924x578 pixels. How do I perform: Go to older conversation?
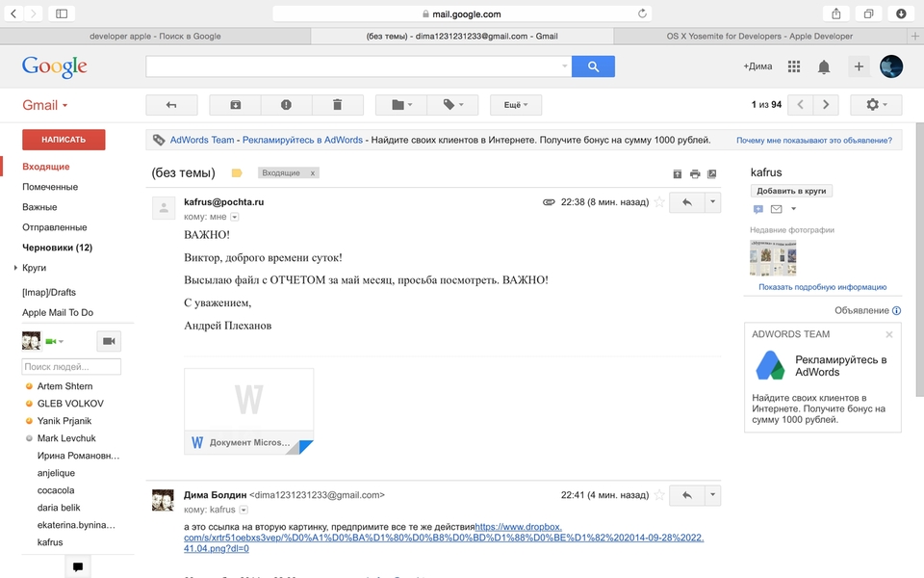tap(826, 105)
